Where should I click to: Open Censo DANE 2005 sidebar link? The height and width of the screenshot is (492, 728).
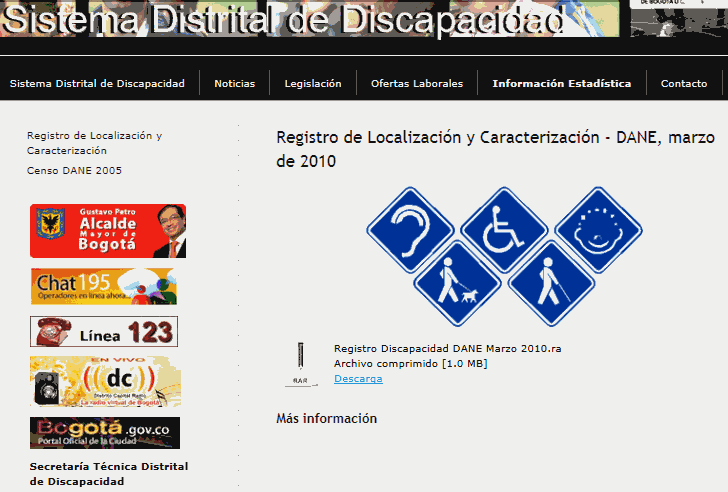pyautogui.click(x=75, y=171)
